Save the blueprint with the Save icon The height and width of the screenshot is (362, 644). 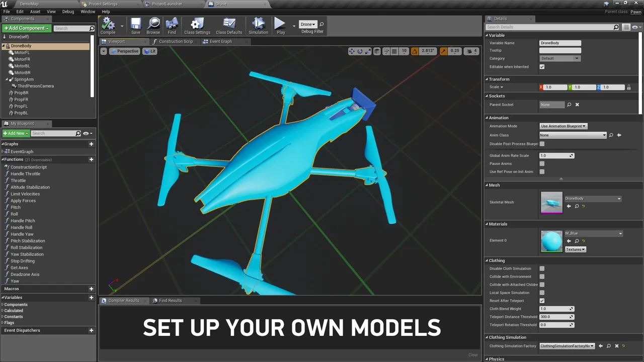[x=136, y=24]
